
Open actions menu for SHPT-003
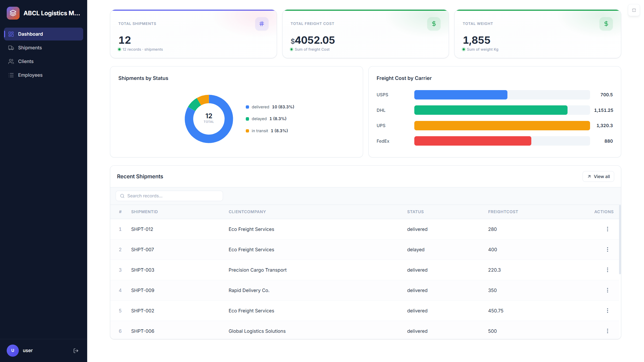click(608, 270)
